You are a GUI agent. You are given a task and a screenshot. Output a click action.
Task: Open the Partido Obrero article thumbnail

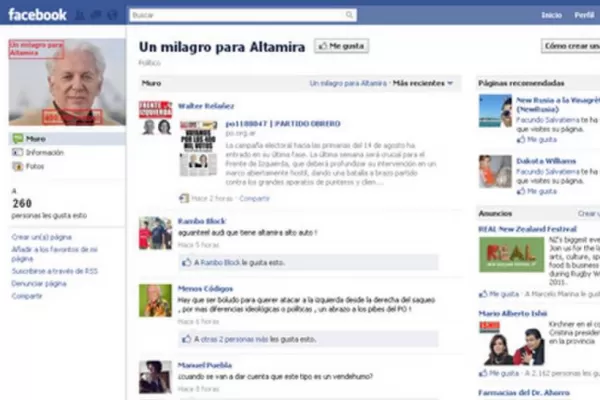point(198,149)
